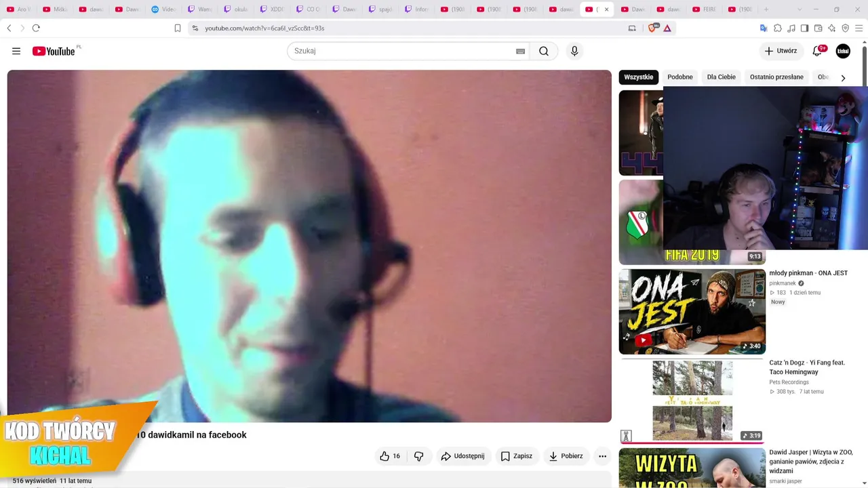
Task: Open the on-screen keyboard in search box
Action: tap(520, 51)
